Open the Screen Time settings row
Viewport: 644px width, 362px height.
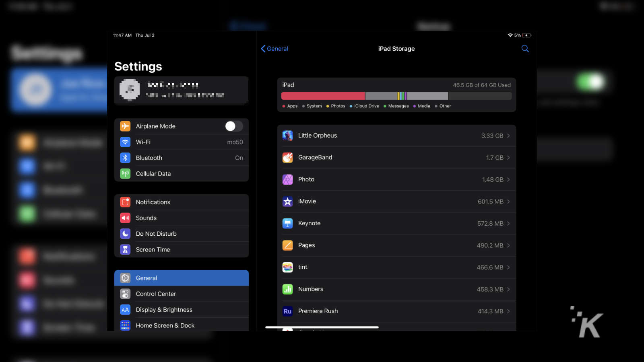coord(182,249)
